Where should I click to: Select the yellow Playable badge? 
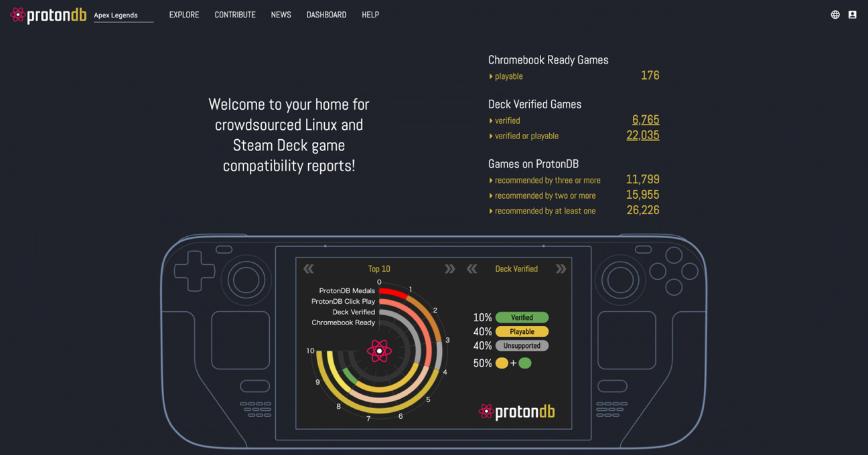point(522,331)
